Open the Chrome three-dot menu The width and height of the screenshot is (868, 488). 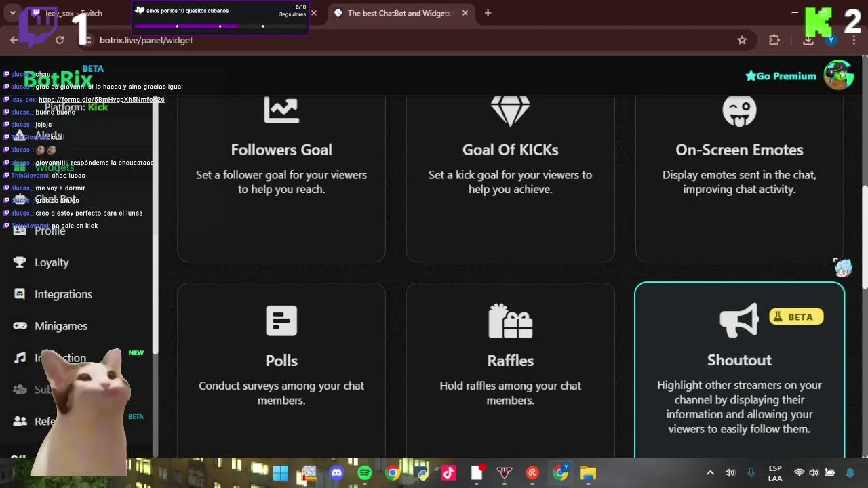pyautogui.click(x=854, y=40)
